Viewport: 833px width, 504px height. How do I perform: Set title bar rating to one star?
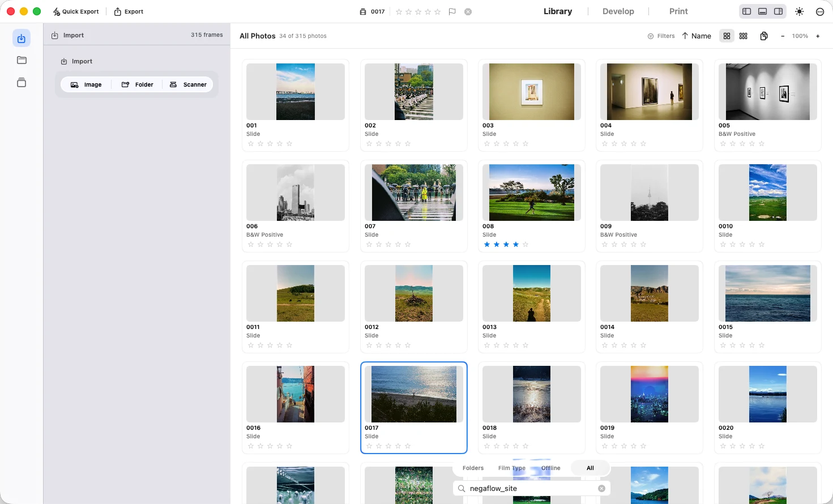click(x=399, y=11)
